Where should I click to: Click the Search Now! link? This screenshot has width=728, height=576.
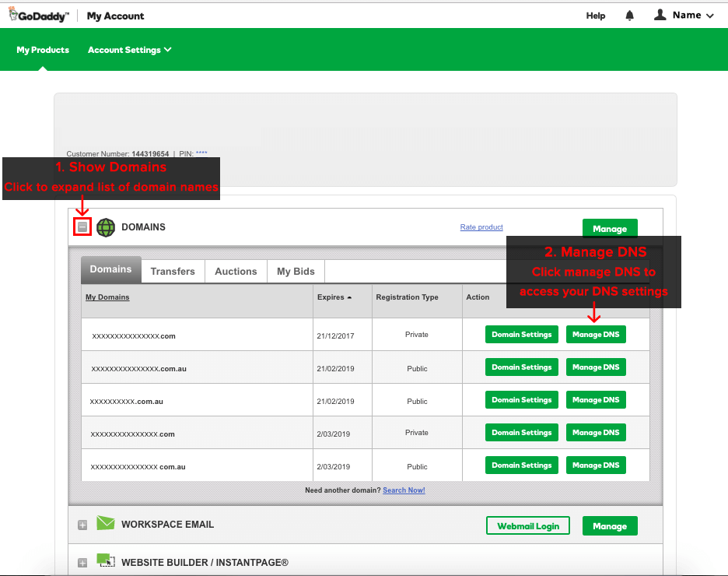tap(404, 490)
